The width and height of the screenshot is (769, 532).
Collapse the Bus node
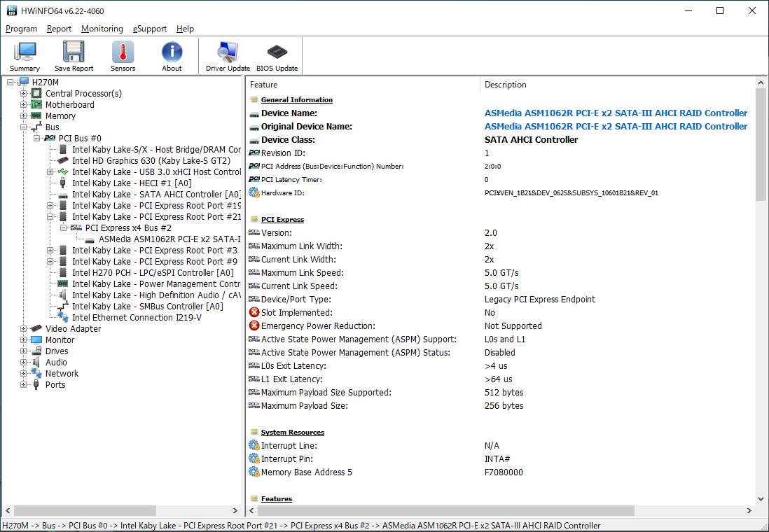point(23,127)
